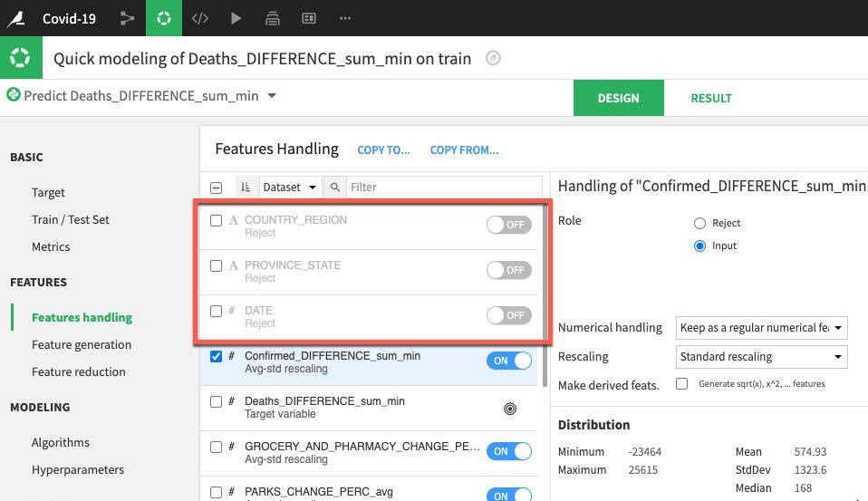Open the three-dots more menu
868x501 pixels.
(x=344, y=18)
